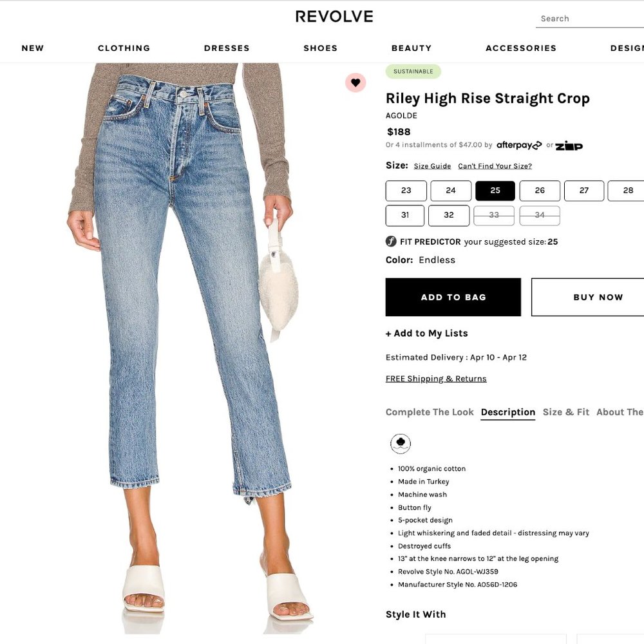Click the organic cotton sustainability icon
The height and width of the screenshot is (644, 644).
point(401,444)
